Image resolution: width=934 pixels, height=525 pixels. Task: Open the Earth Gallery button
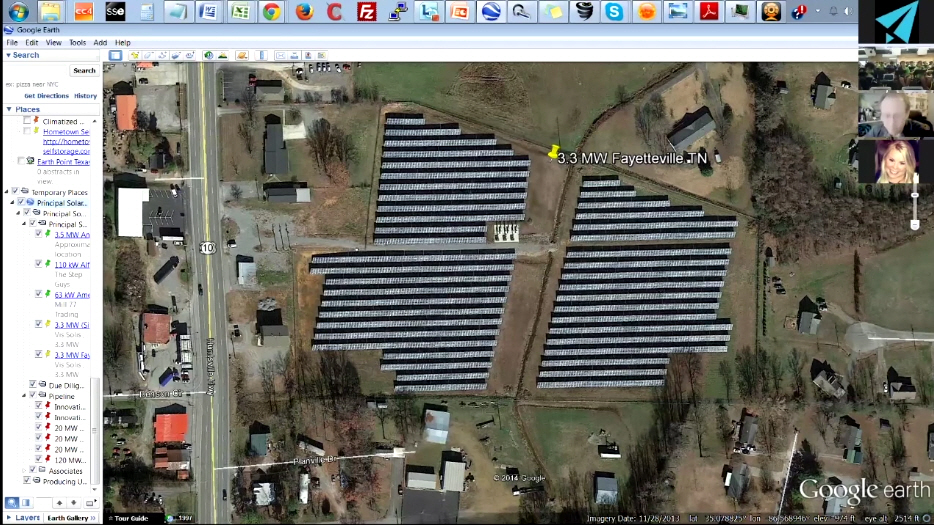(x=70, y=518)
